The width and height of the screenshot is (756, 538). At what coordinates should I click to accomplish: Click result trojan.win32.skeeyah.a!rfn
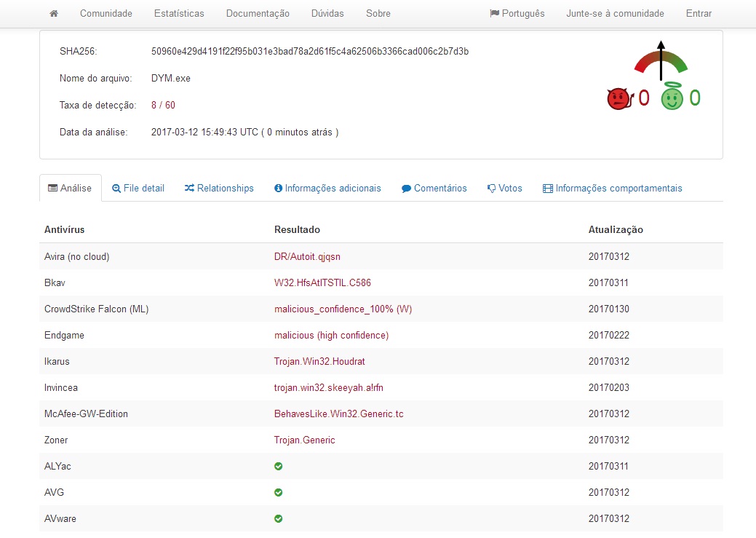click(x=329, y=387)
